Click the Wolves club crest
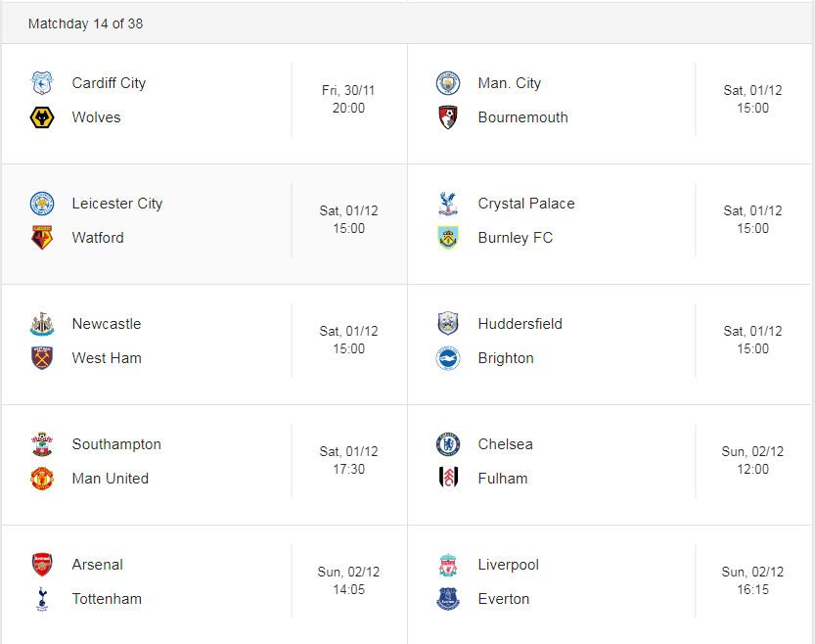 42,117
